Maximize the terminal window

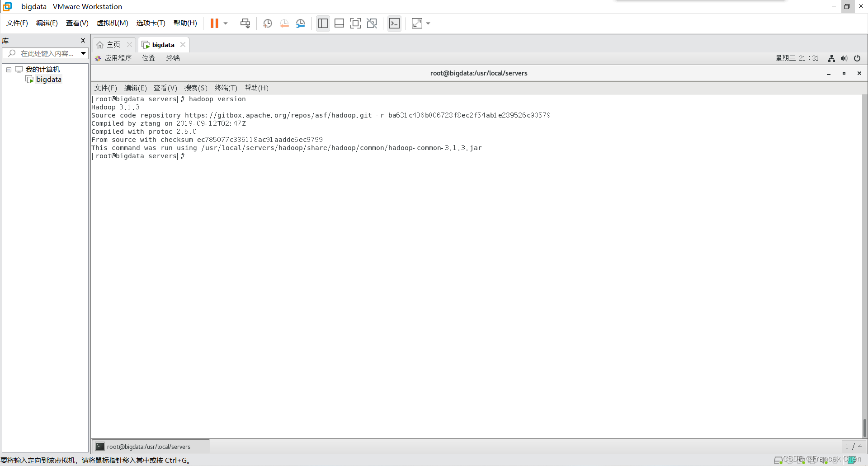pos(844,73)
